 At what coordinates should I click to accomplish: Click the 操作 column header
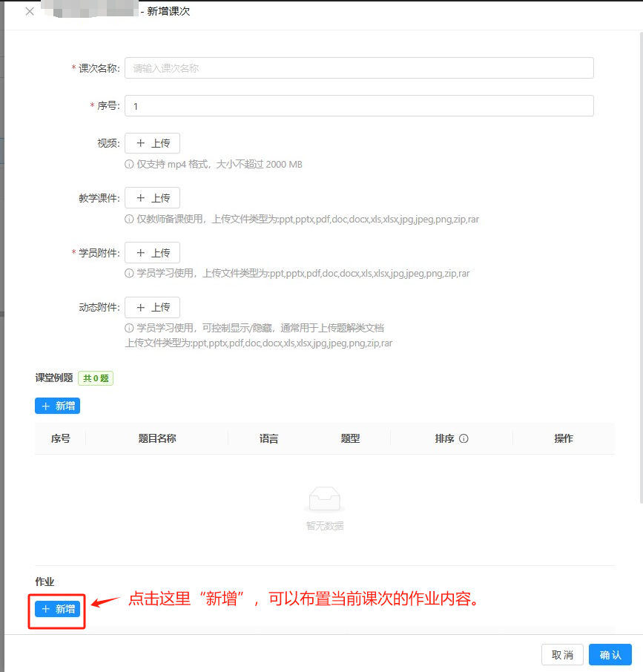tap(564, 438)
